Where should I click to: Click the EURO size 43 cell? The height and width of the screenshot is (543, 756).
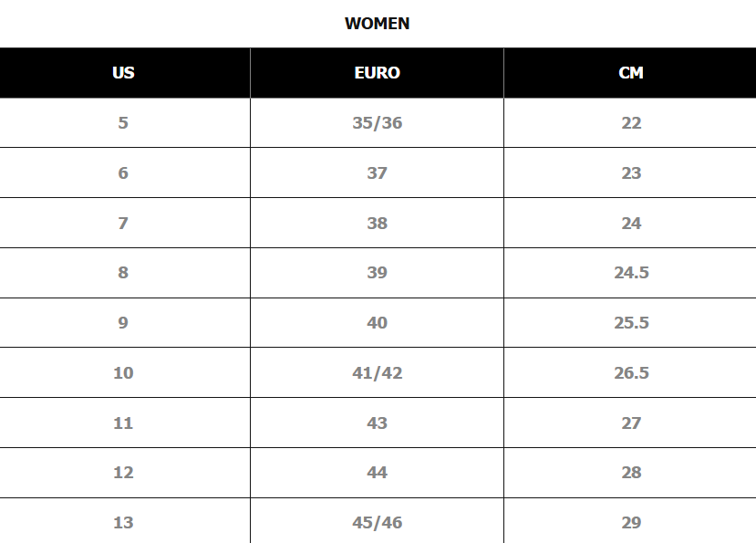377,423
